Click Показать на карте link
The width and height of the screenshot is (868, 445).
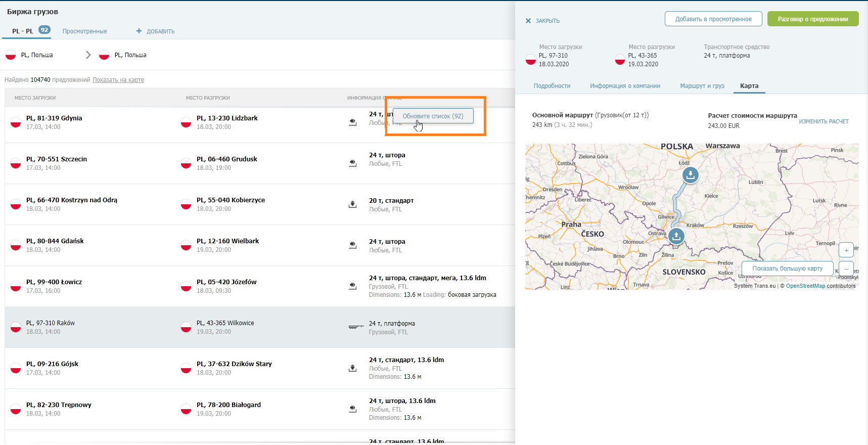click(x=118, y=79)
